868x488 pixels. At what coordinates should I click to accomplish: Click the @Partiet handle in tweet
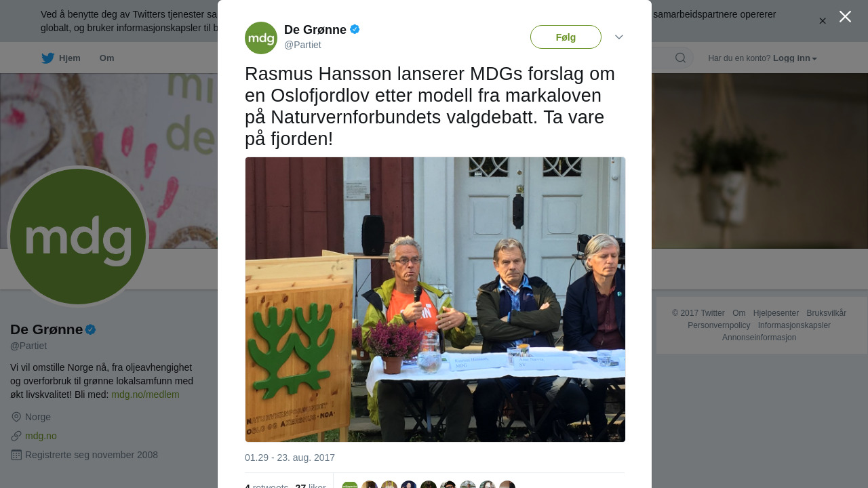point(302,45)
